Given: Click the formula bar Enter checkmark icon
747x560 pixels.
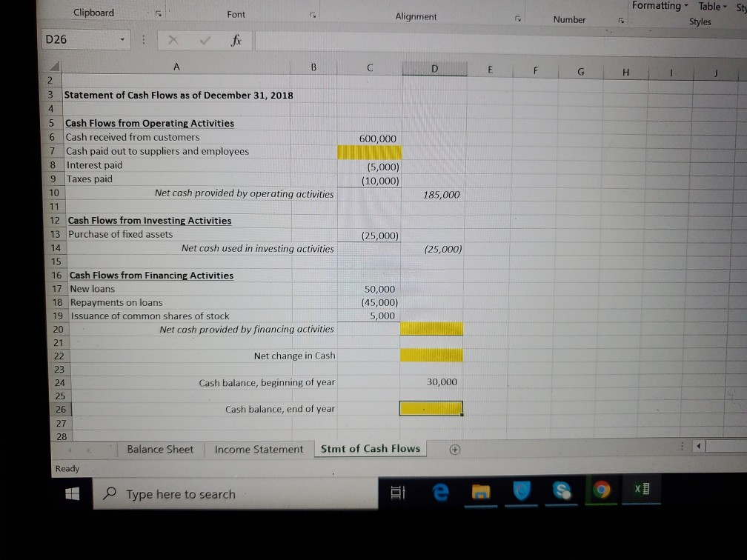Looking at the screenshot, I should pos(205,41).
